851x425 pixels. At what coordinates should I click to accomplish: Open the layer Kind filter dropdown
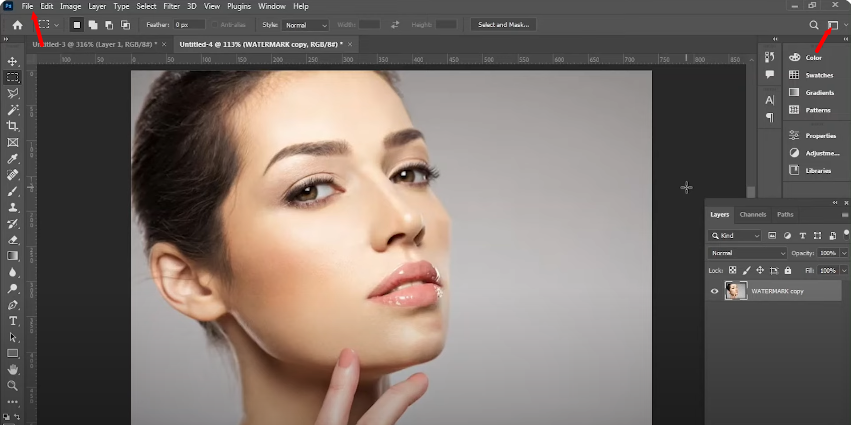[x=734, y=236]
